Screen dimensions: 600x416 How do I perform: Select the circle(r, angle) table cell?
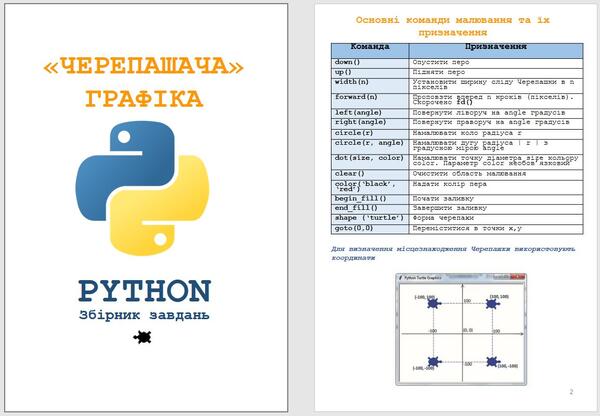pyautogui.click(x=370, y=147)
